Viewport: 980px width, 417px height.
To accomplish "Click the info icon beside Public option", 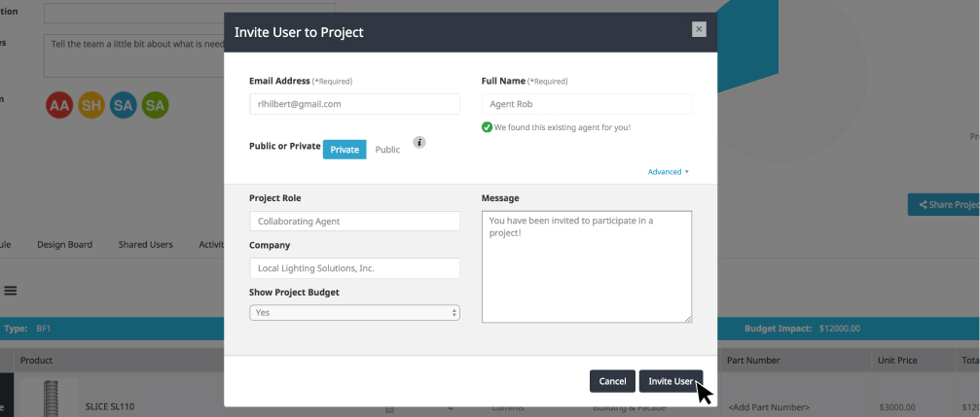I will [419, 142].
